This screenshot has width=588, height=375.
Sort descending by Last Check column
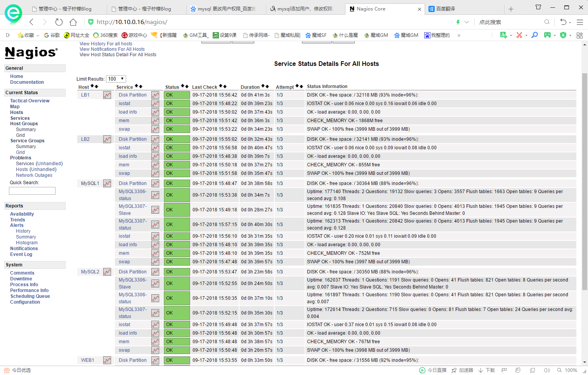[x=225, y=86]
